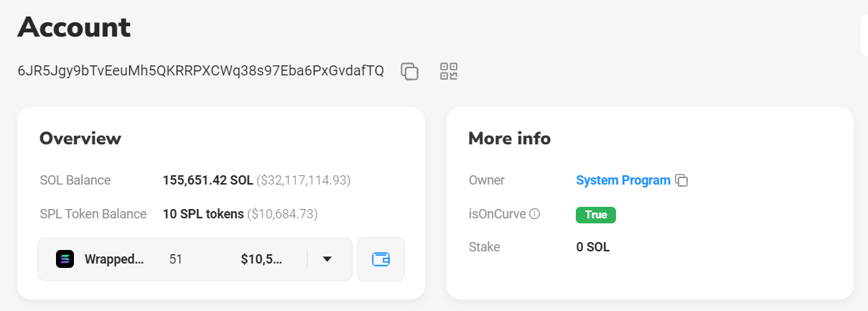Viewport: 868px width, 311px height.
Task: Open the System Program owner link
Action: tap(623, 180)
